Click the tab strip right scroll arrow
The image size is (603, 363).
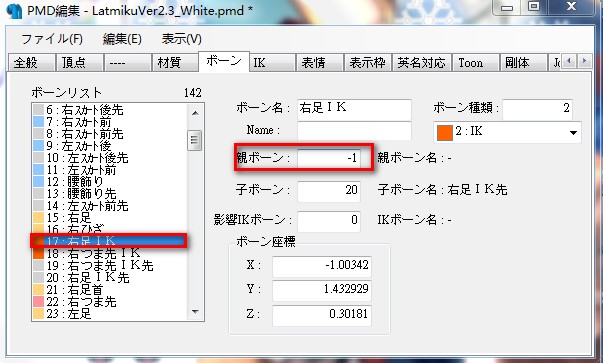pos(585,61)
